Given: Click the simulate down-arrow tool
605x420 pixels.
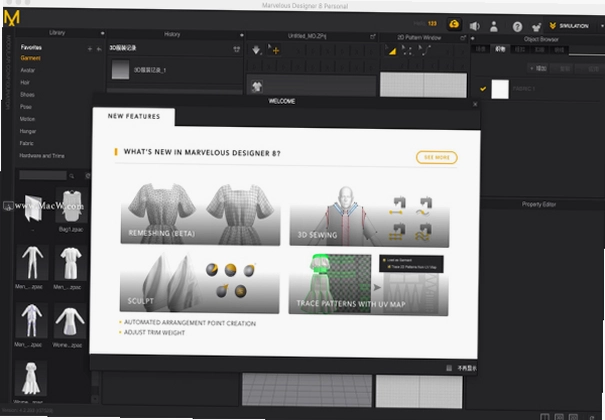Looking at the screenshot, I should 256,50.
